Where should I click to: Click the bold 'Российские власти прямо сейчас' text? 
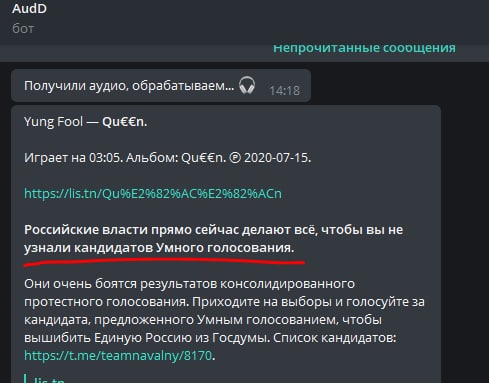point(213,230)
